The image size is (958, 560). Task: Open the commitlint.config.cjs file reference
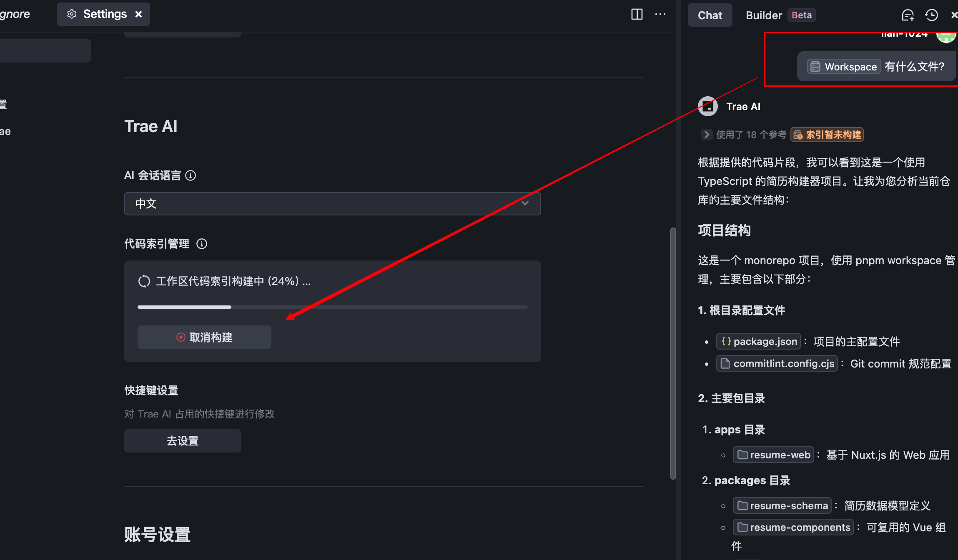click(x=777, y=363)
